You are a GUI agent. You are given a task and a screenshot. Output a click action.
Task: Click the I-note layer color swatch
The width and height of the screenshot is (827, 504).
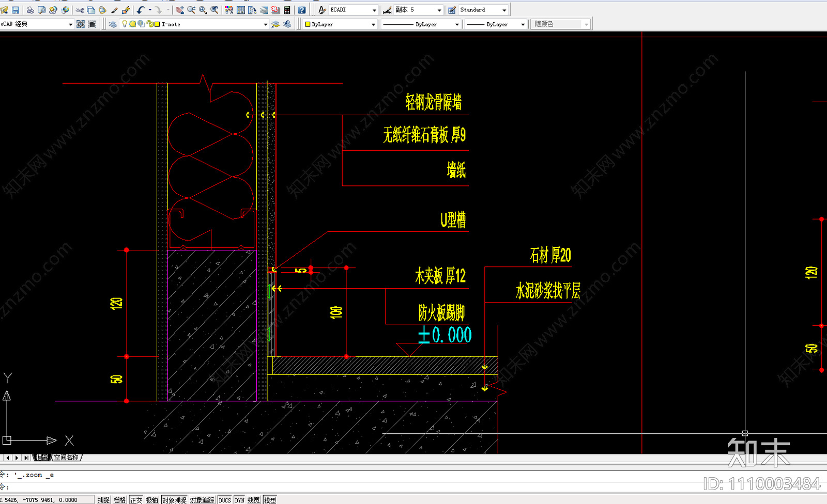pos(157,24)
